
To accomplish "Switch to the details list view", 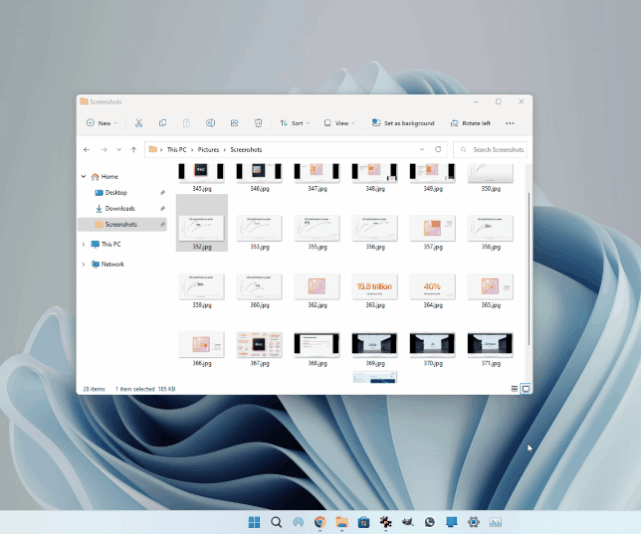I will pyautogui.click(x=515, y=388).
